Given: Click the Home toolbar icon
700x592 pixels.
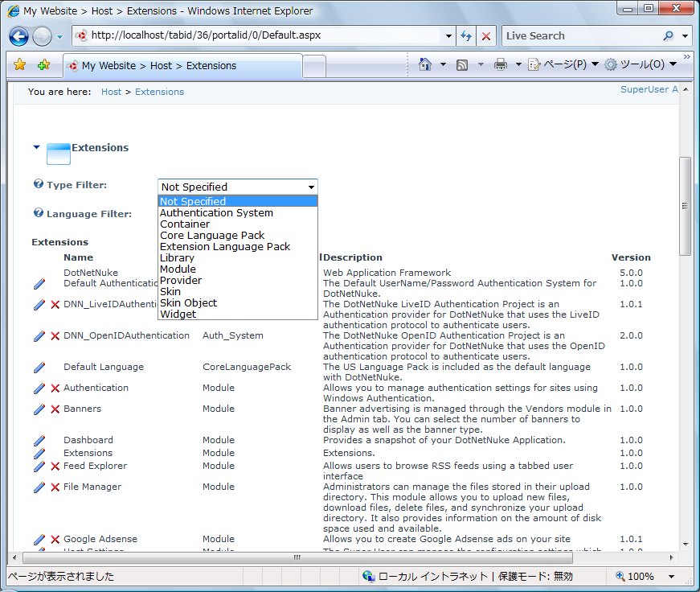Looking at the screenshot, I should point(425,65).
